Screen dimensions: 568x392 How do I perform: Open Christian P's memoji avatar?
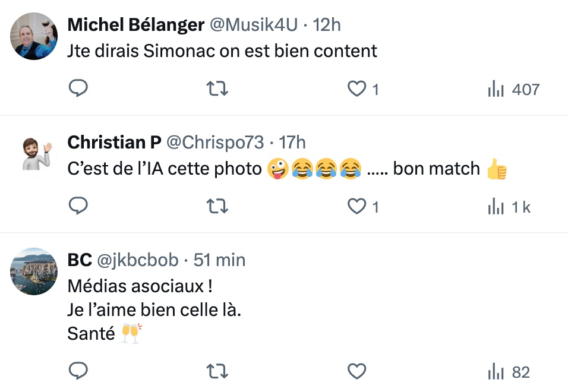click(34, 154)
